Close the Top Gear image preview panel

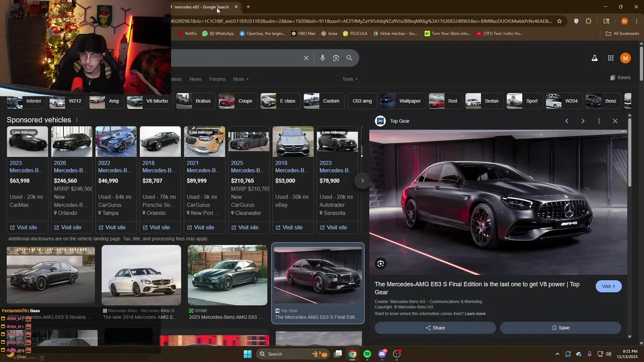[615, 121]
